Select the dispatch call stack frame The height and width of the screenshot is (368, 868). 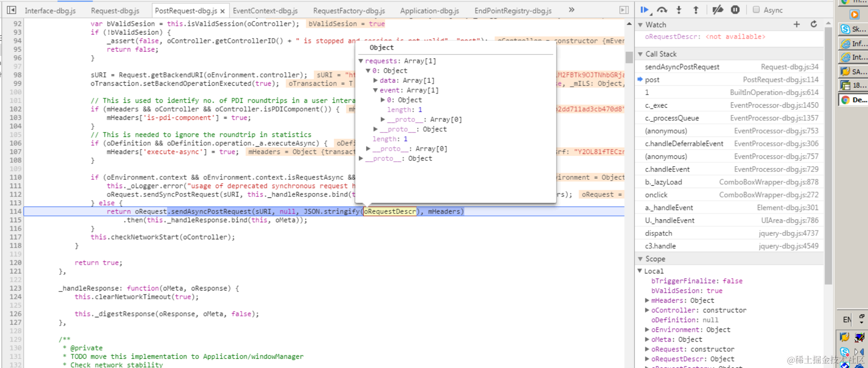(730, 233)
